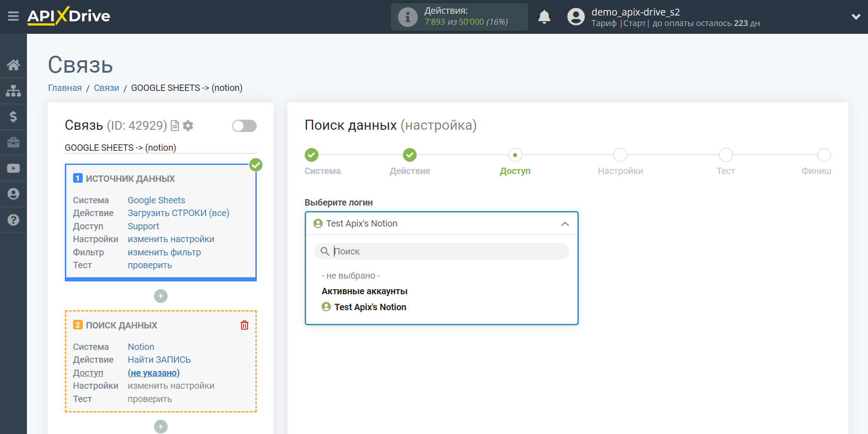Image resolution: width=868 pixels, height=434 pixels.
Task: Expand the account menu chevron
Action: coord(856,17)
